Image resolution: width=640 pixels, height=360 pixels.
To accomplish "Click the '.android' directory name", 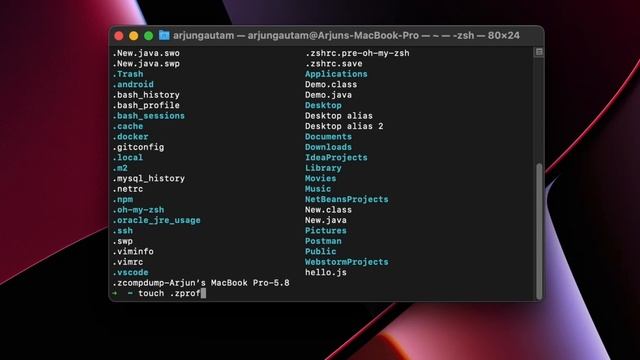I will click(133, 84).
